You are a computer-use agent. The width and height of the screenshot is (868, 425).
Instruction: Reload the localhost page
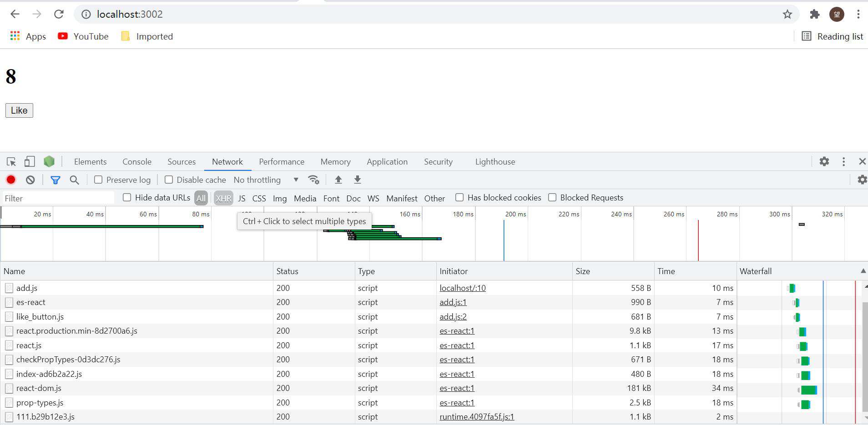click(59, 14)
